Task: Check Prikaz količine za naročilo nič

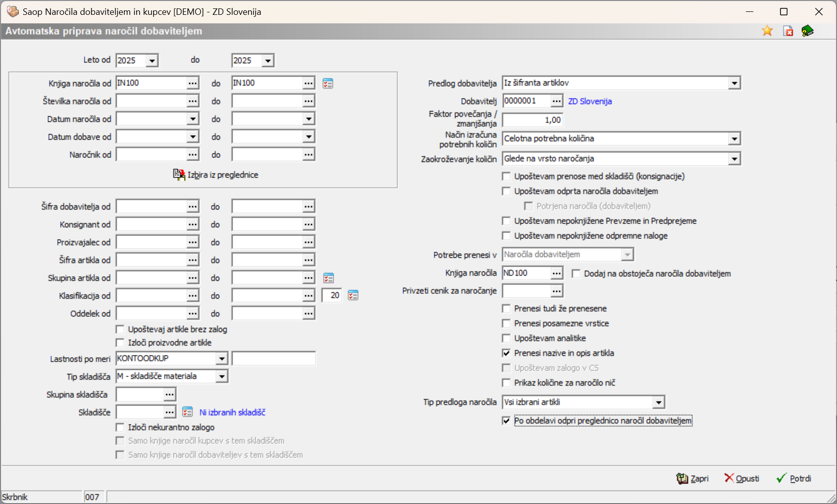Action: tap(506, 383)
